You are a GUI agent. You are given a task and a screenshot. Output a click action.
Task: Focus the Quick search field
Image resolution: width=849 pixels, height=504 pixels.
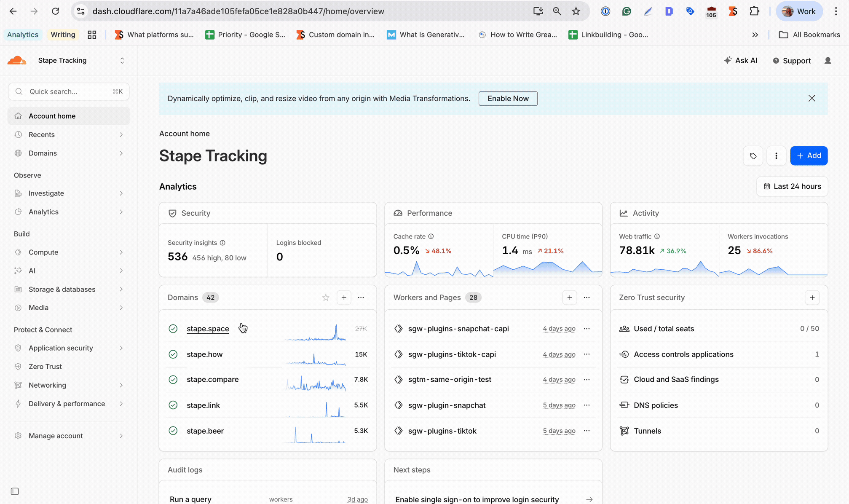tap(69, 91)
